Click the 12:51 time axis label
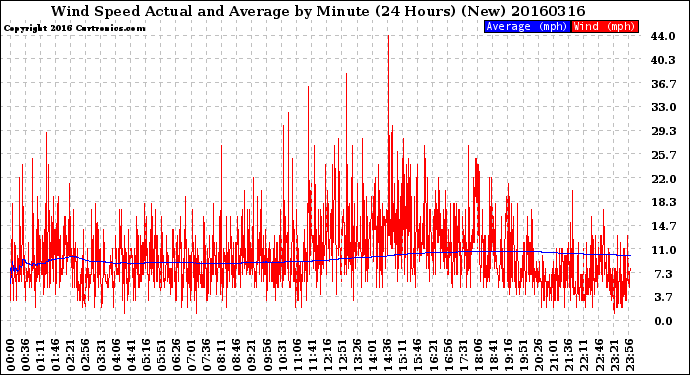This screenshot has width=690, height=375. [x=343, y=355]
